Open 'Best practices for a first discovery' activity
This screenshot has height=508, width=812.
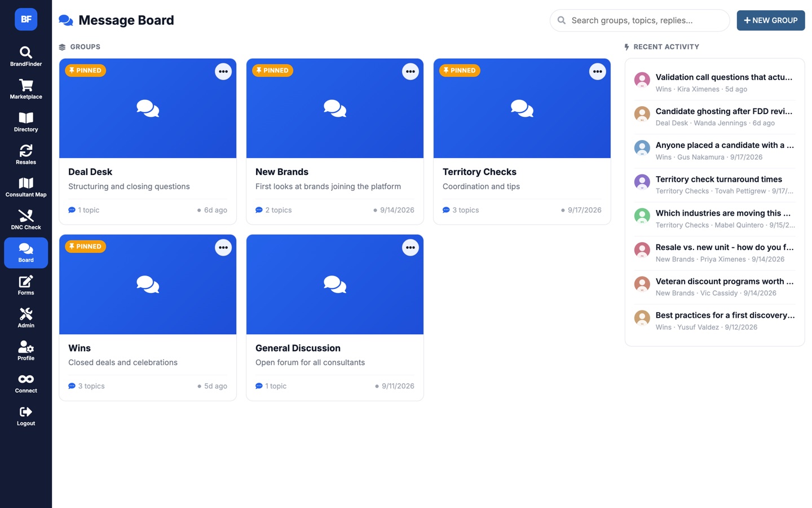point(714,321)
